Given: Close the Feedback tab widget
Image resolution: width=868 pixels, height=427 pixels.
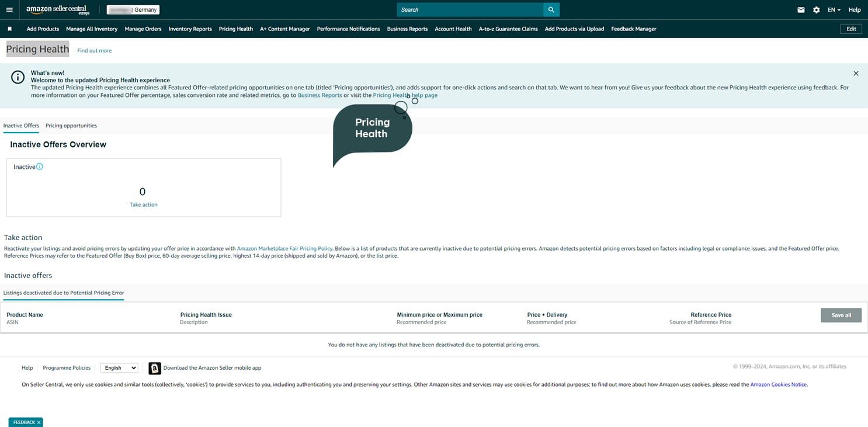Looking at the screenshot, I should click(39, 422).
